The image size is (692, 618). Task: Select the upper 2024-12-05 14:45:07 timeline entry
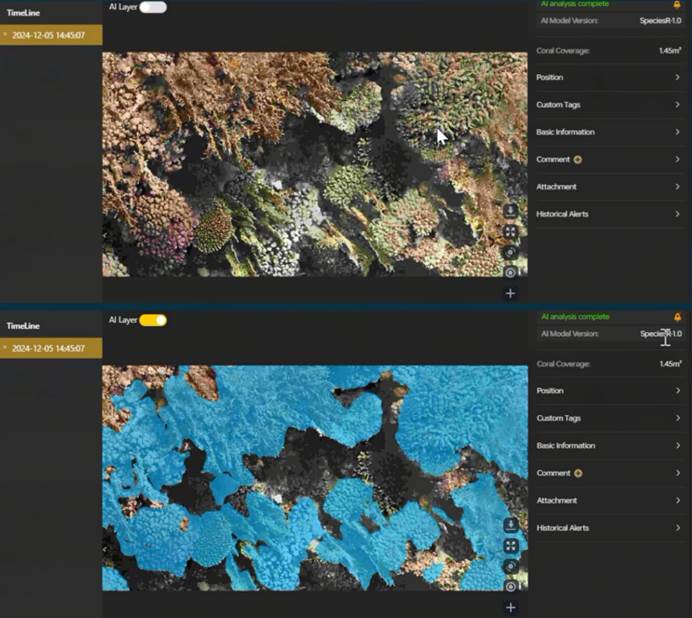[x=50, y=35]
